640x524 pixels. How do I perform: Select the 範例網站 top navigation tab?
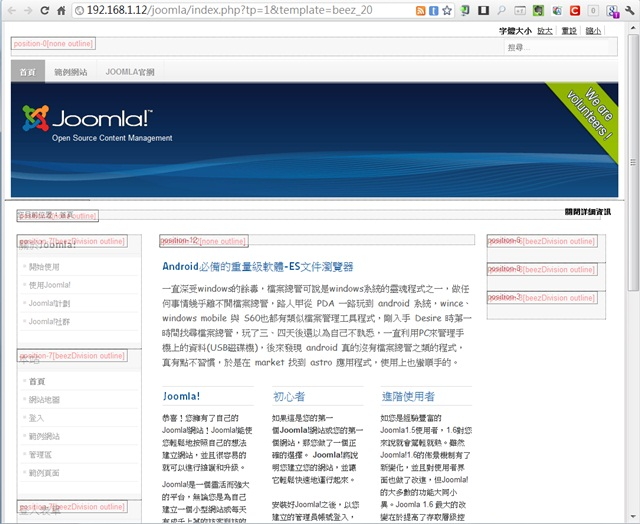coord(71,72)
